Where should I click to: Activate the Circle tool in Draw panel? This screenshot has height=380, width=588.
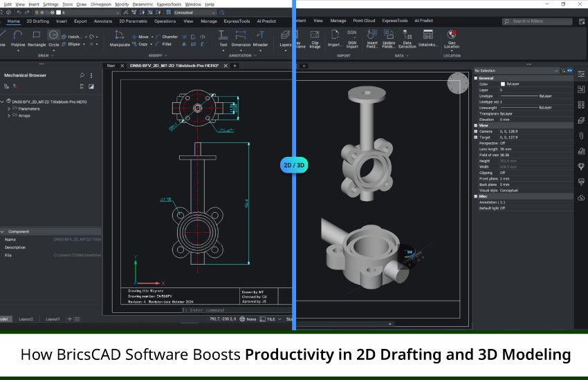point(54,39)
